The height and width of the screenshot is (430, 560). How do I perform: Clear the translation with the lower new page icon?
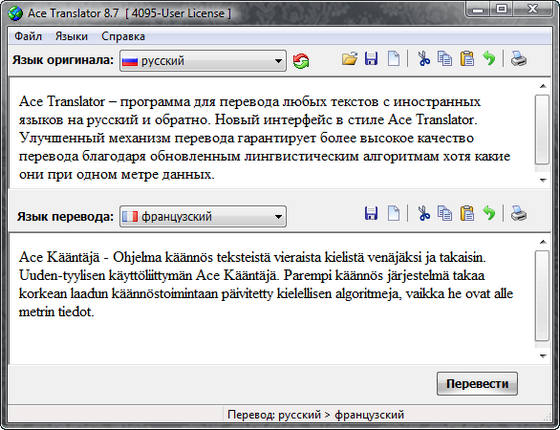coord(394,214)
